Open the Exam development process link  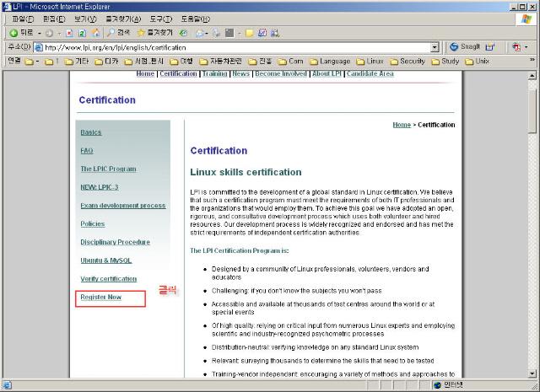(x=123, y=206)
